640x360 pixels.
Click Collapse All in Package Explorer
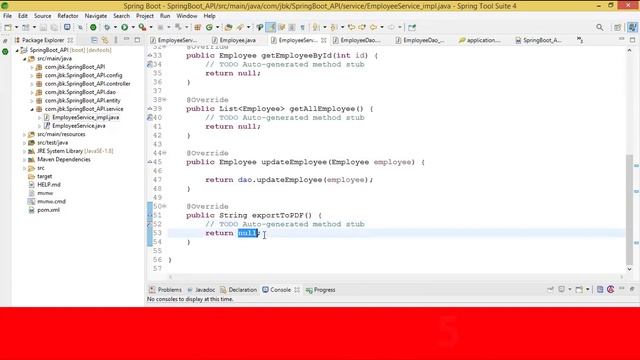point(94,40)
